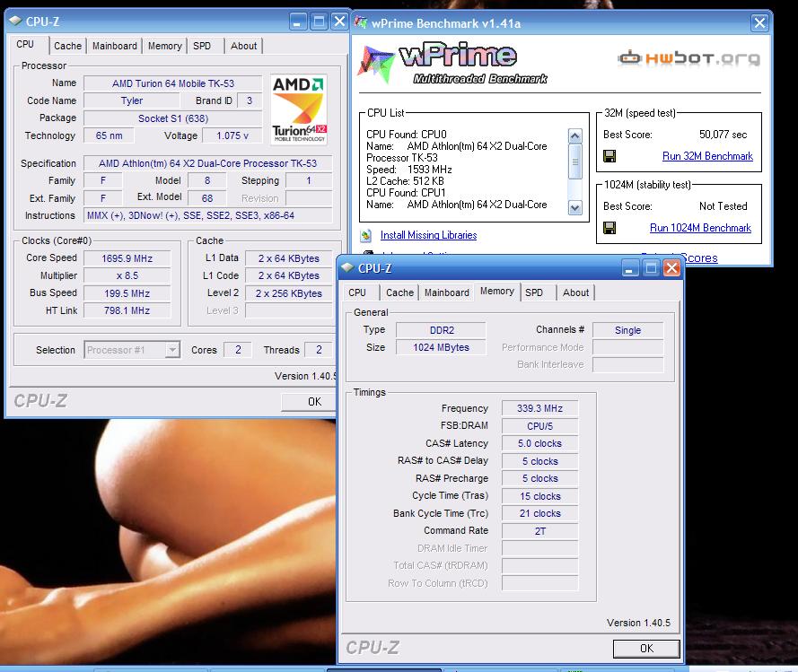Click the Code Name value Tyler
Viewport: 798px width, 672px height.
tap(132, 100)
